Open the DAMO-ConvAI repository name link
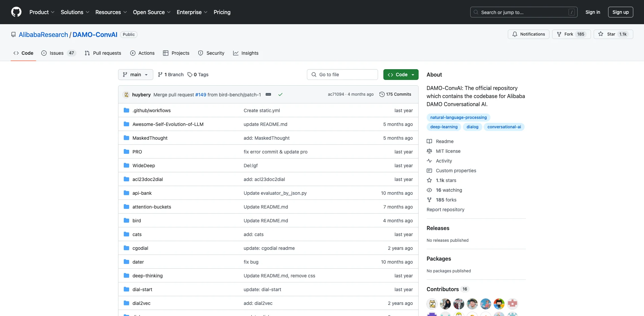Image resolution: width=644 pixels, height=316 pixels. click(95, 35)
